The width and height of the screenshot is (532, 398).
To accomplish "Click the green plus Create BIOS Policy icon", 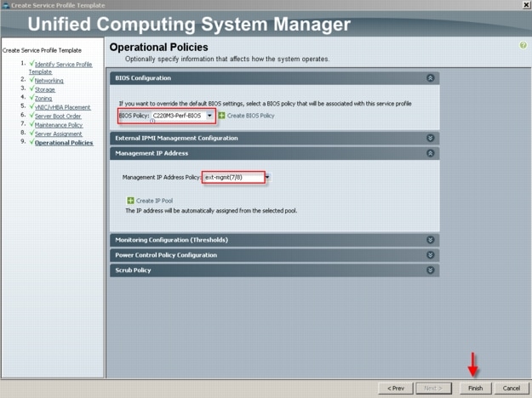I will (x=221, y=116).
